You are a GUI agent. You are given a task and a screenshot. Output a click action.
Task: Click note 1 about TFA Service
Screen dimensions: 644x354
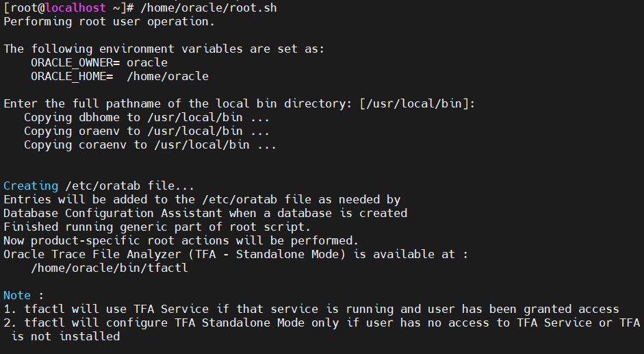[x=311, y=309]
